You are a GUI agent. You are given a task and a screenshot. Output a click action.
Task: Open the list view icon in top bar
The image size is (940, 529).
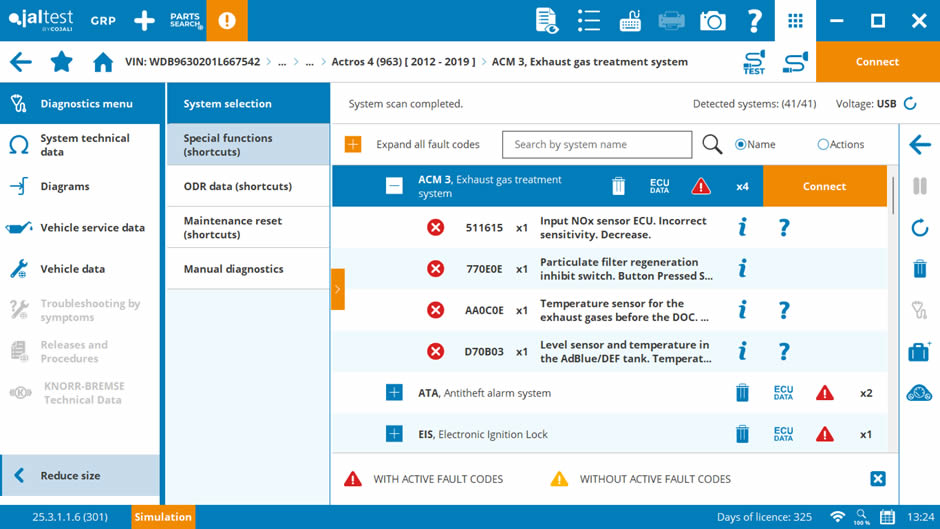tap(589, 20)
